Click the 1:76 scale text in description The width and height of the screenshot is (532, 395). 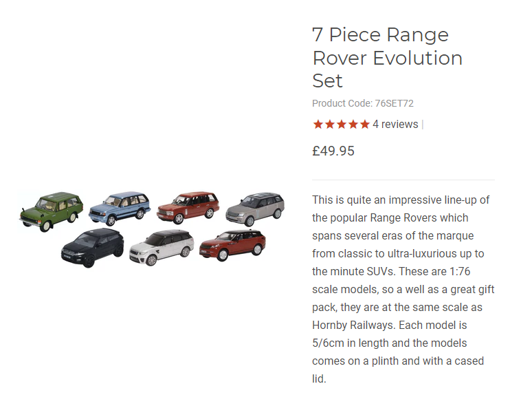[x=460, y=271]
